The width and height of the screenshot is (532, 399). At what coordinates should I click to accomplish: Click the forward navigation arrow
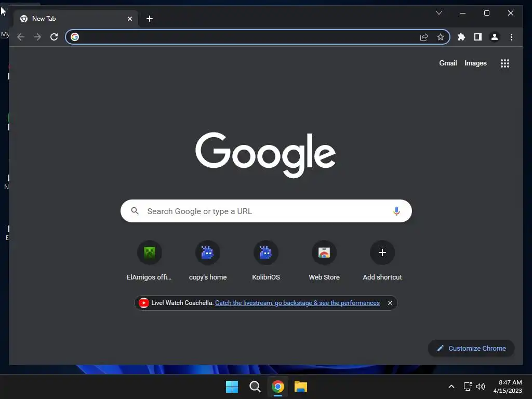(x=37, y=37)
